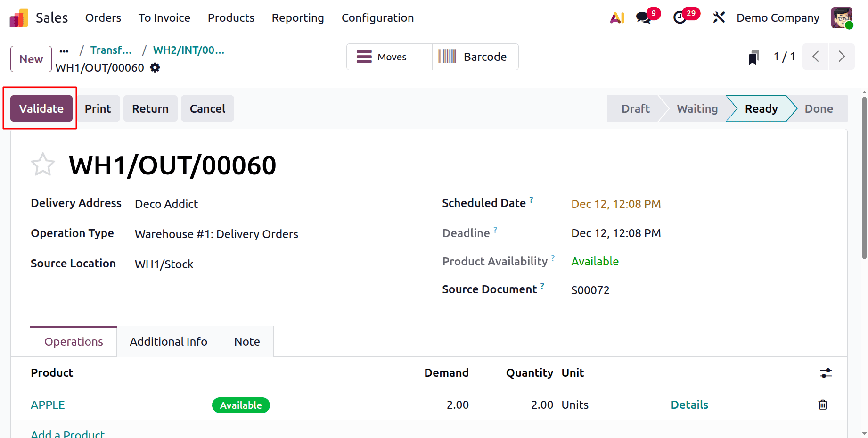Open the column settings adjust icon
The image size is (868, 438).
826,373
